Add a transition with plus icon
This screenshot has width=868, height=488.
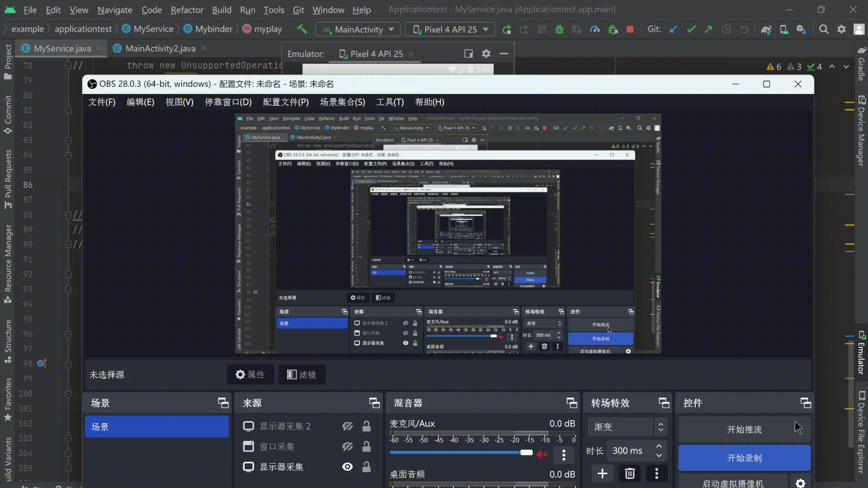[602, 473]
